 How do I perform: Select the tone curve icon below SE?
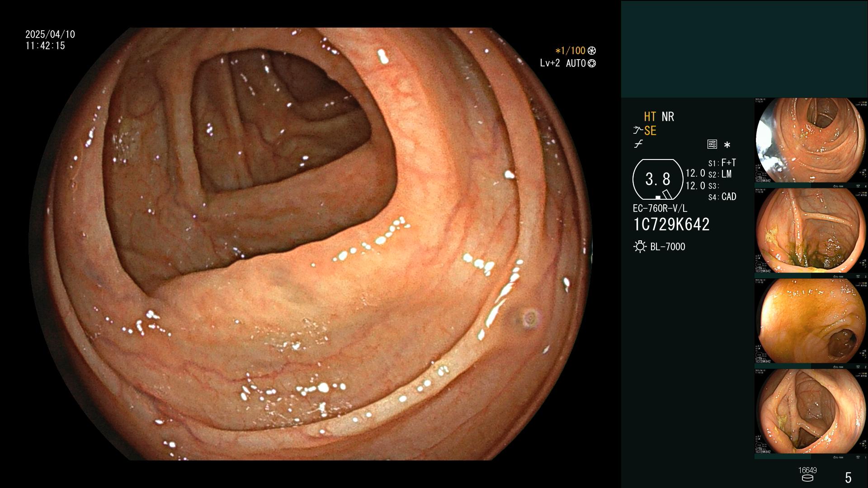638,144
